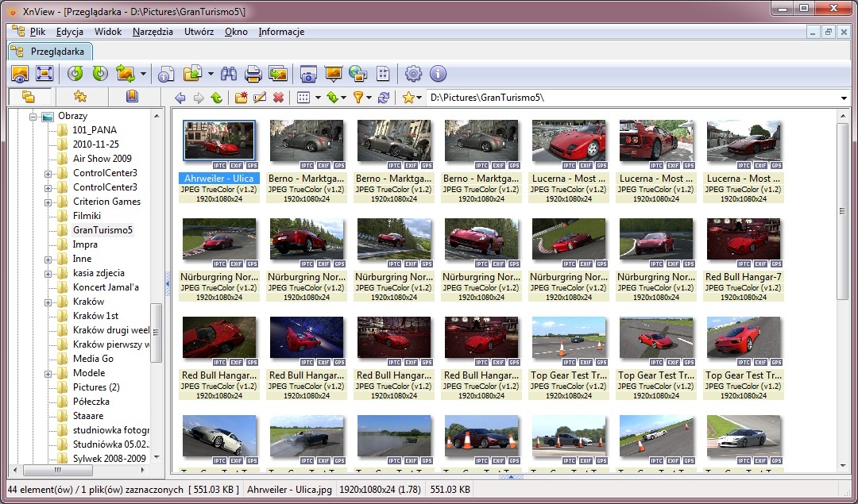858x504 pixels.
Task: Click the JPEG lossless transformations icon
Action: 126,73
